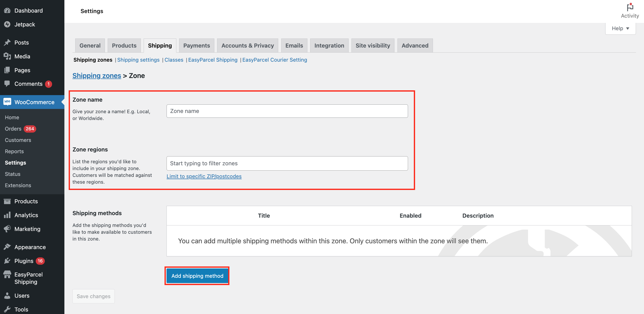Image resolution: width=644 pixels, height=314 pixels.
Task: Select the Shipping tab
Action: (160, 46)
